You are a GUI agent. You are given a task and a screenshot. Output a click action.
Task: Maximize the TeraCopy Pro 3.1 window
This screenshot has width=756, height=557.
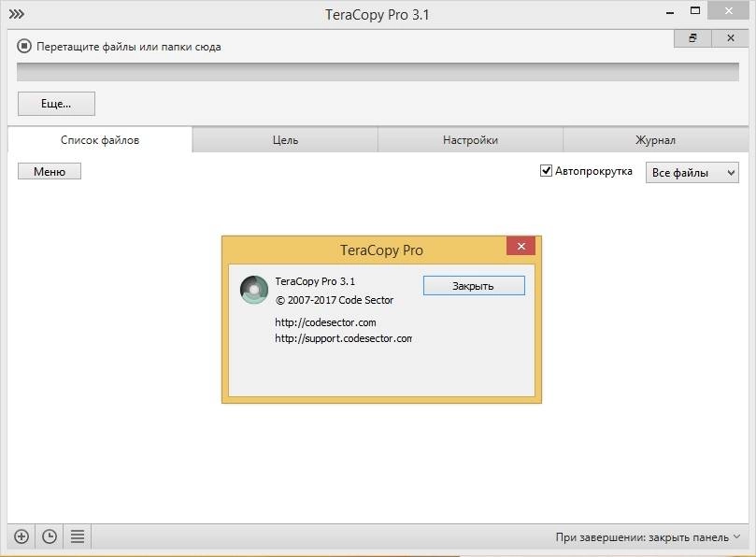[694, 11]
